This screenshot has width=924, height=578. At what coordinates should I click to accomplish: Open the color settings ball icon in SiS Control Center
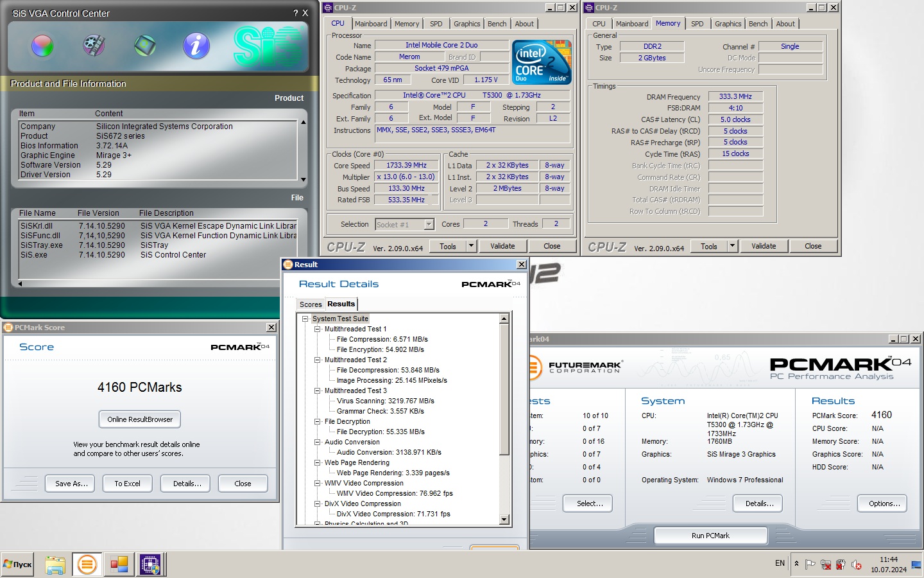42,46
